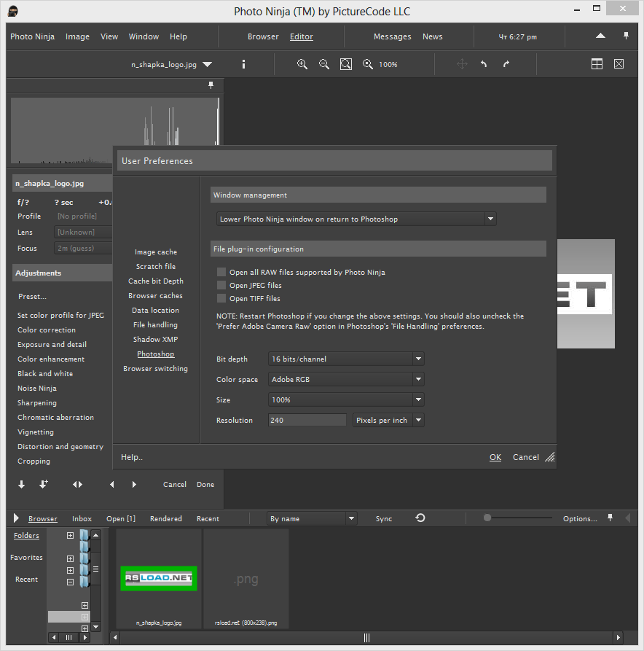Select the n_shapka_logo.jpg thumbnail
Image resolution: width=644 pixels, height=651 pixels.
(x=159, y=578)
